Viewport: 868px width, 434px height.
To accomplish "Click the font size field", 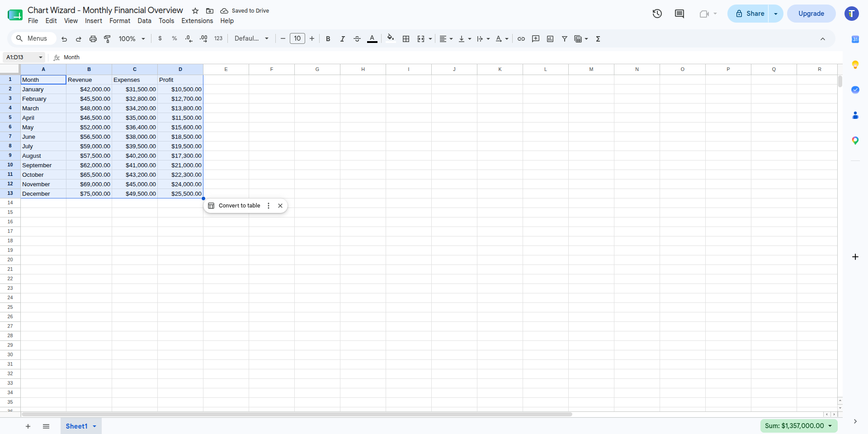I will pyautogui.click(x=297, y=39).
